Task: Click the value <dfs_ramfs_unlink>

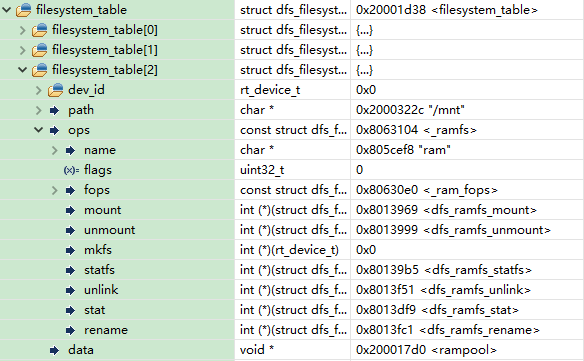Action: tap(443, 290)
